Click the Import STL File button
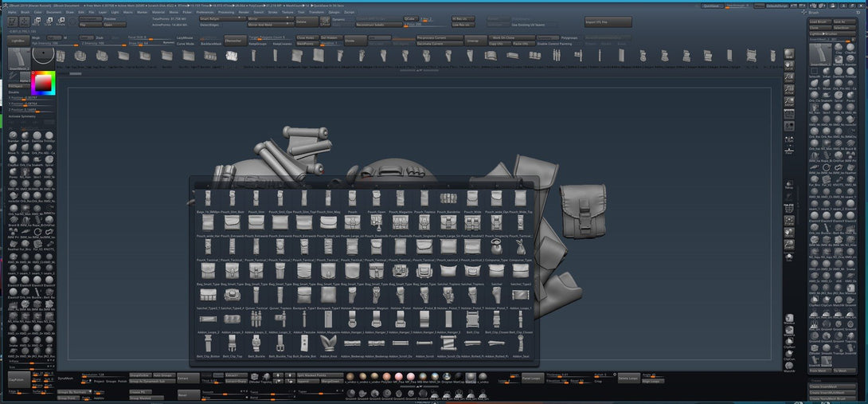This screenshot has height=404, width=868. point(608,22)
